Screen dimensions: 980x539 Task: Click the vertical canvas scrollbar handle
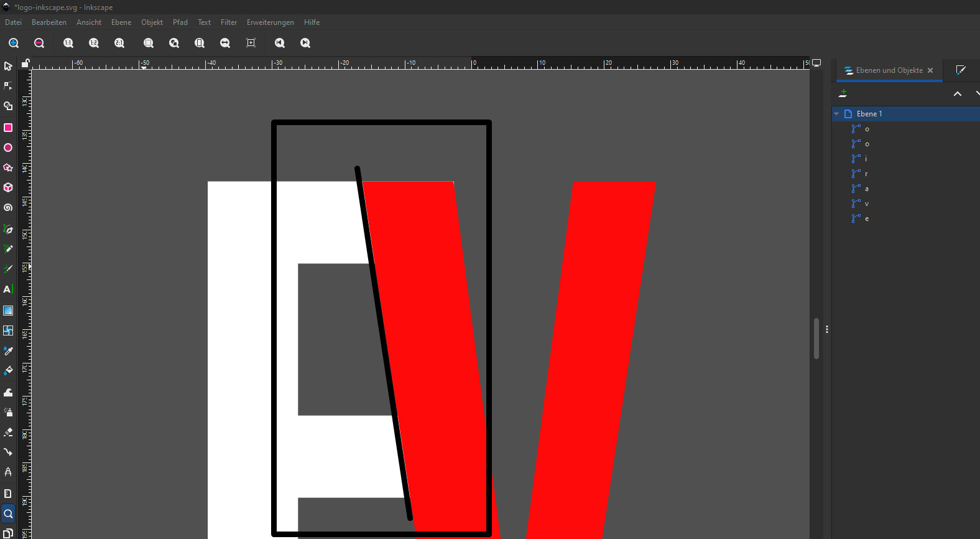(x=816, y=339)
